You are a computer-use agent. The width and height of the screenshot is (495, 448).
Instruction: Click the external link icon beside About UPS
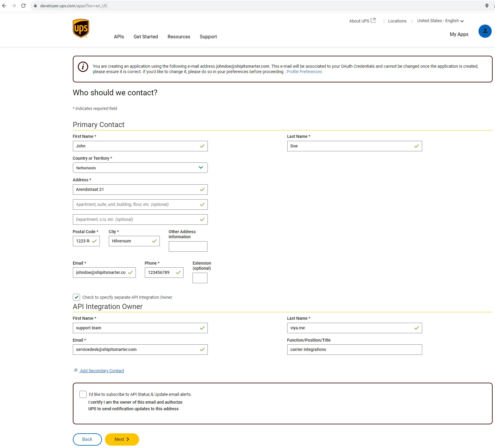(373, 20)
